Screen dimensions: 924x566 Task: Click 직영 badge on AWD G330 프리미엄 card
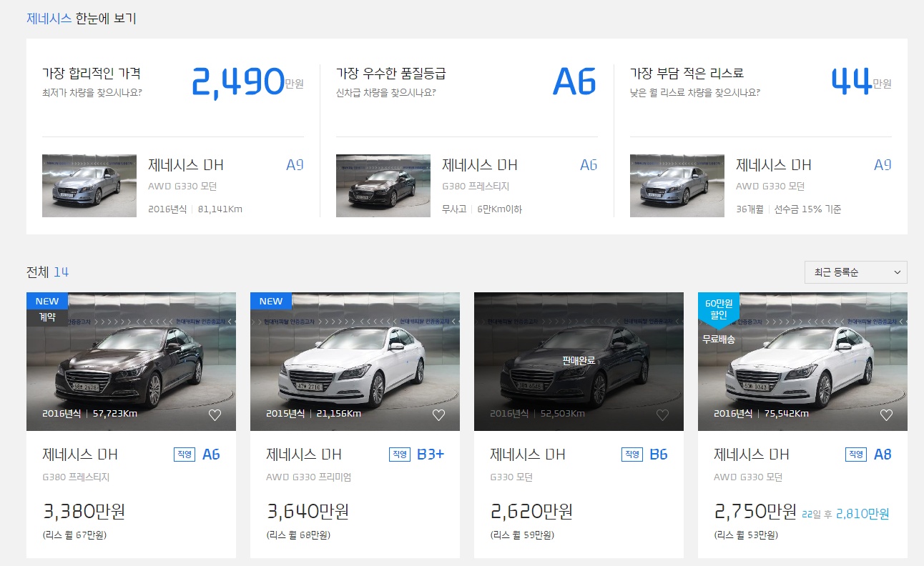tap(400, 455)
